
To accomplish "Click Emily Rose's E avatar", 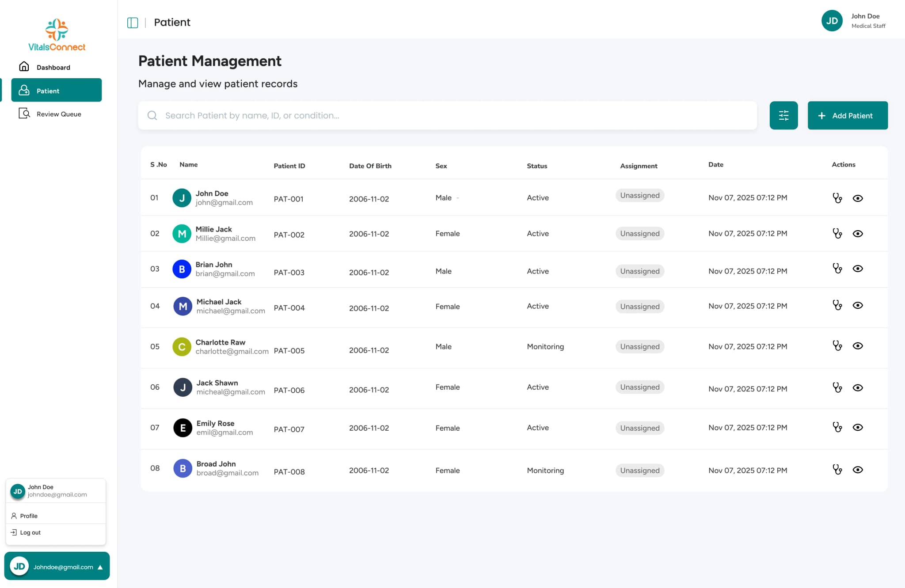I will pos(183,428).
